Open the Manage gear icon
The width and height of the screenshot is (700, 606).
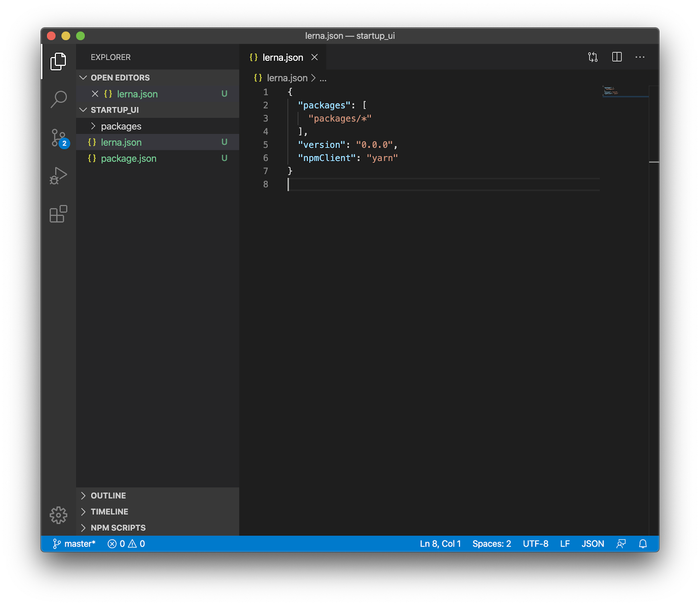point(58,515)
